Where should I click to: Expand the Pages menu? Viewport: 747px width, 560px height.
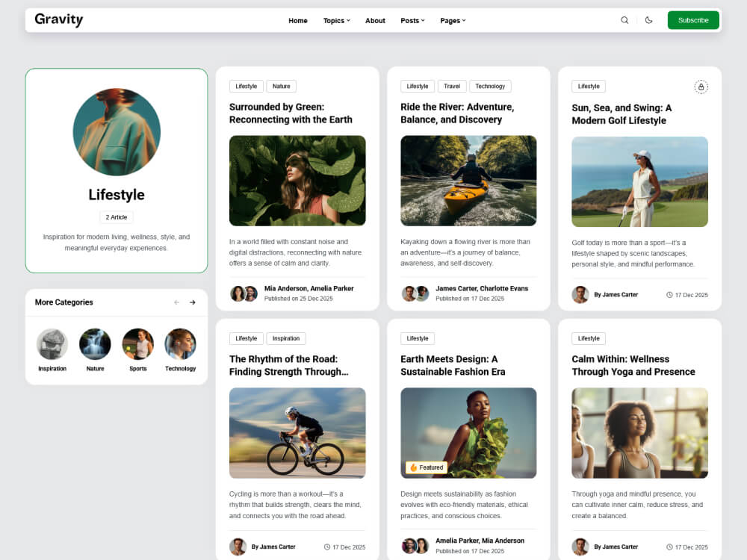click(453, 20)
